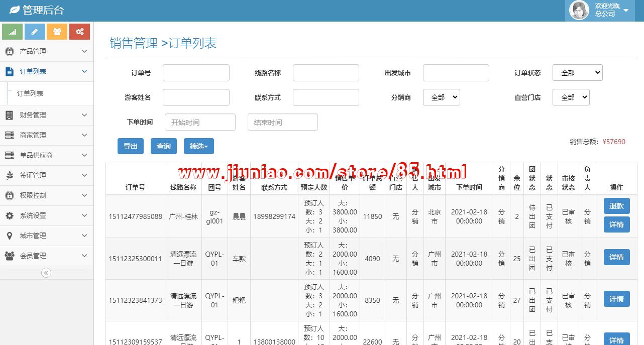Expand the 会员管理 chevron
Screen dimensions: 644x345
(x=84, y=256)
